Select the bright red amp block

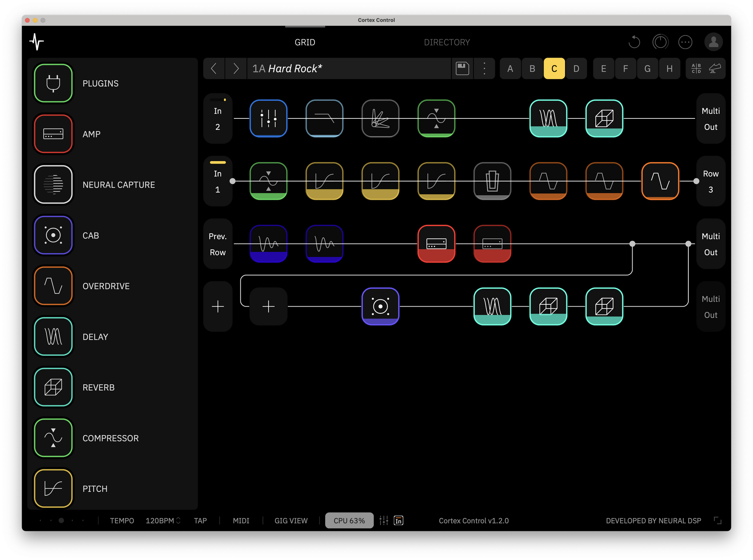[x=436, y=244]
